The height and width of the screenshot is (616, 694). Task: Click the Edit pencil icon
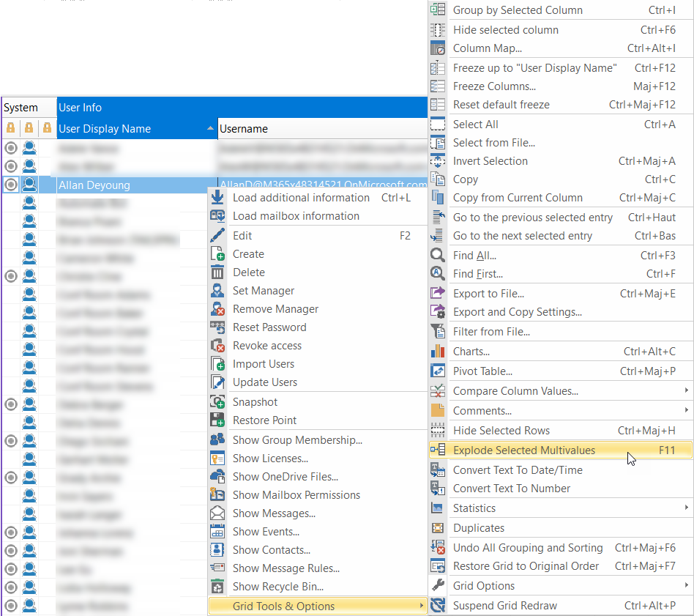[x=217, y=236]
